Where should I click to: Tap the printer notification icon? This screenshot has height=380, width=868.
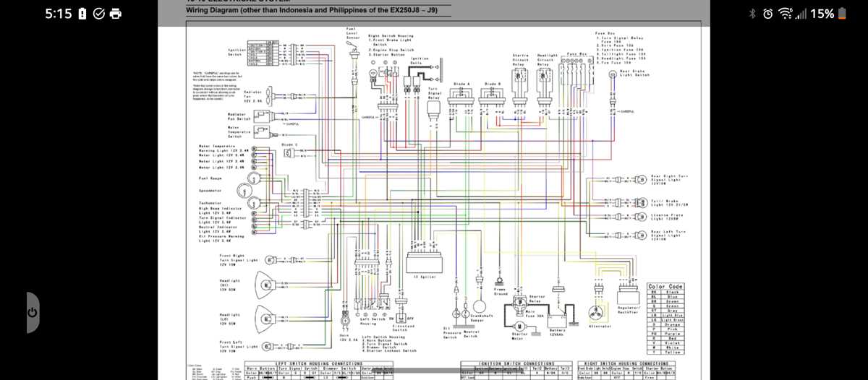click(x=116, y=14)
